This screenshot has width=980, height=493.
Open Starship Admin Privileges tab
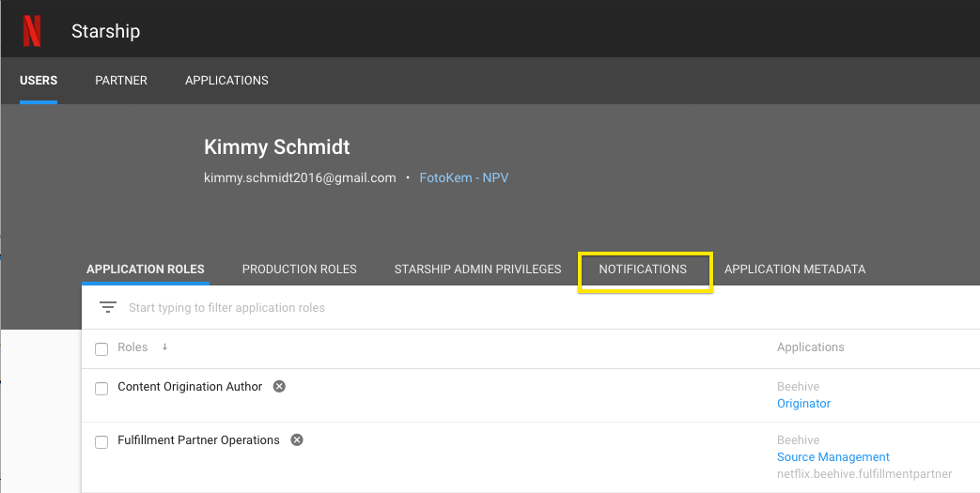tap(477, 270)
